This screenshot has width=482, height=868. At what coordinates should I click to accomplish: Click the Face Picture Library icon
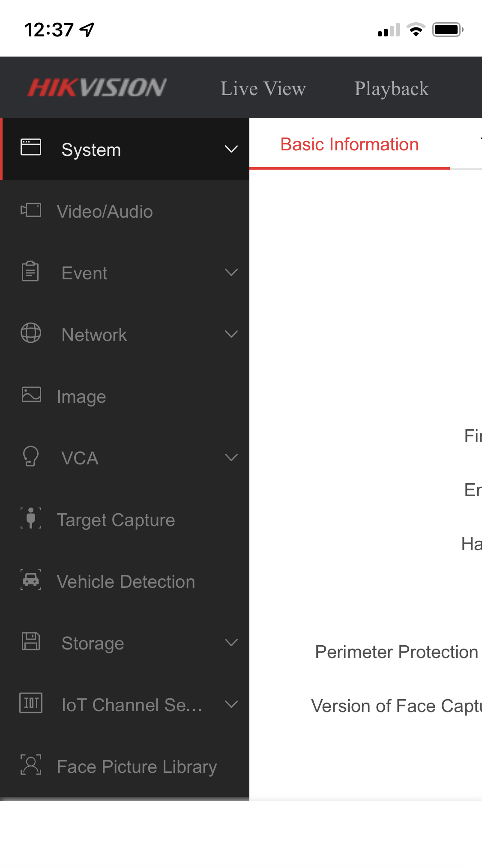point(31,765)
